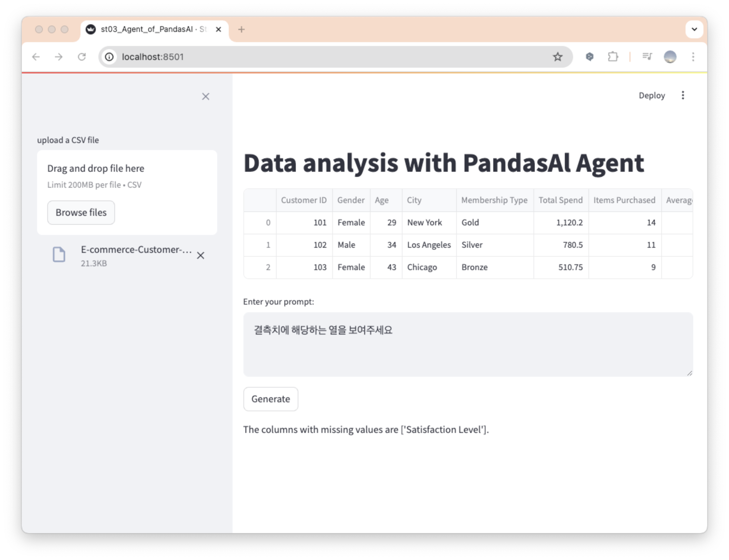Bookmark this page with star icon
Viewport: 729px width, 560px height.
pyautogui.click(x=557, y=57)
